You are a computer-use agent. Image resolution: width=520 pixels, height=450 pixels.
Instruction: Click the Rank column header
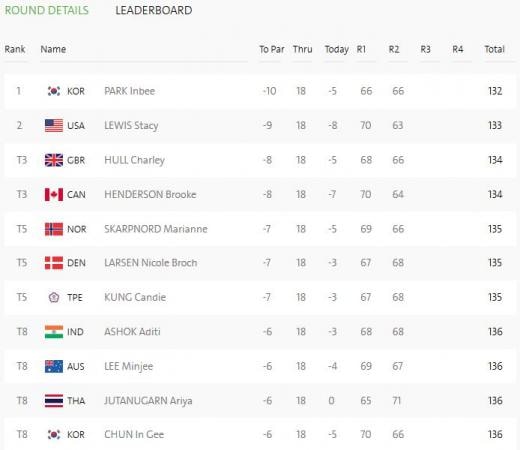point(15,49)
